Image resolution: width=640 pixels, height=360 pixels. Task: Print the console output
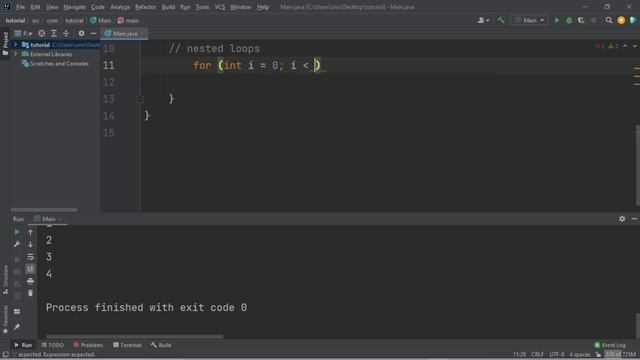point(30,281)
